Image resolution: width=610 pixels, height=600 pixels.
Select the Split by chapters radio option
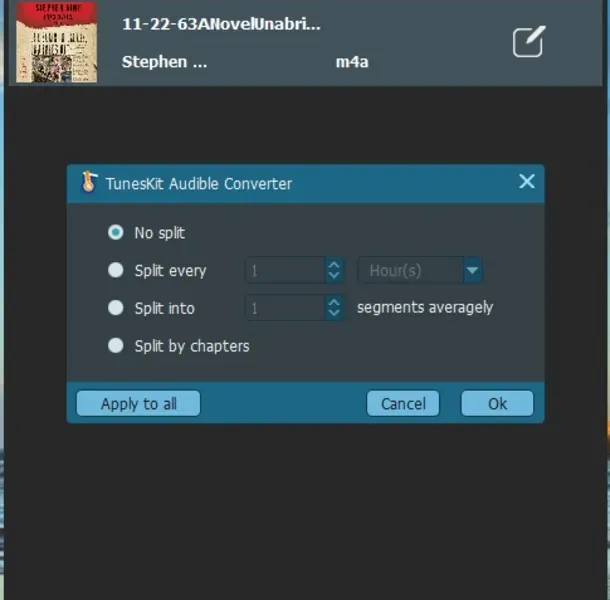[116, 346]
